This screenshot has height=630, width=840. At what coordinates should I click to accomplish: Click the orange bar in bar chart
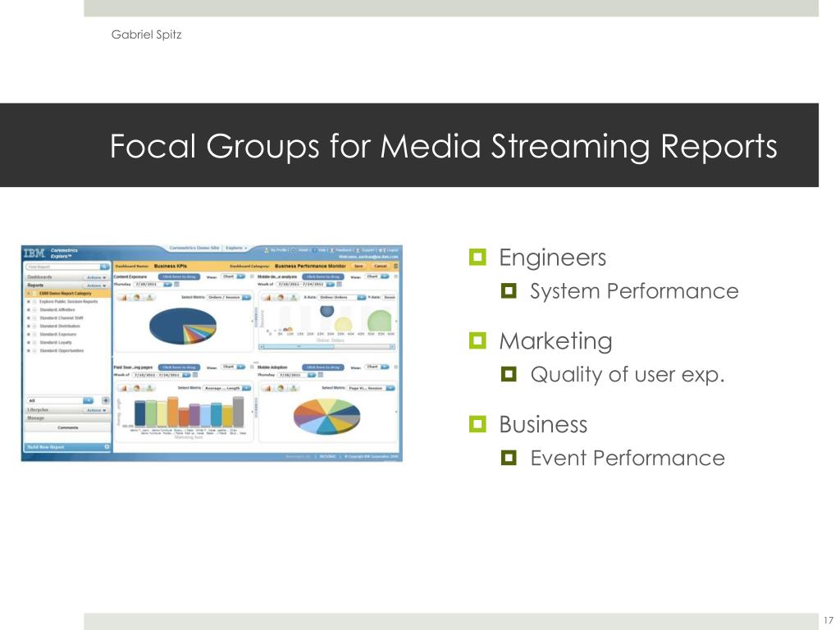[172, 412]
